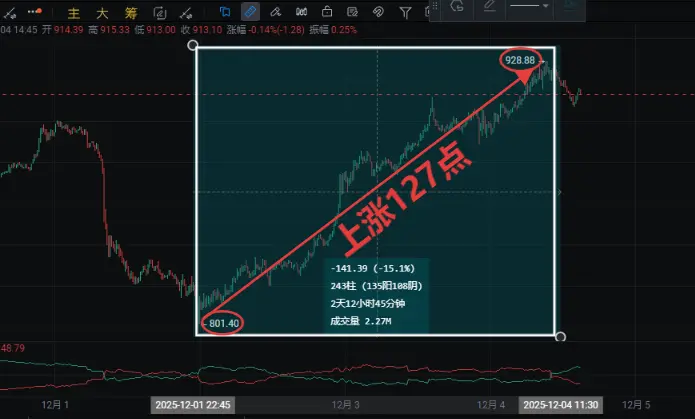Toggle the 主 main-force indicator

(74, 13)
